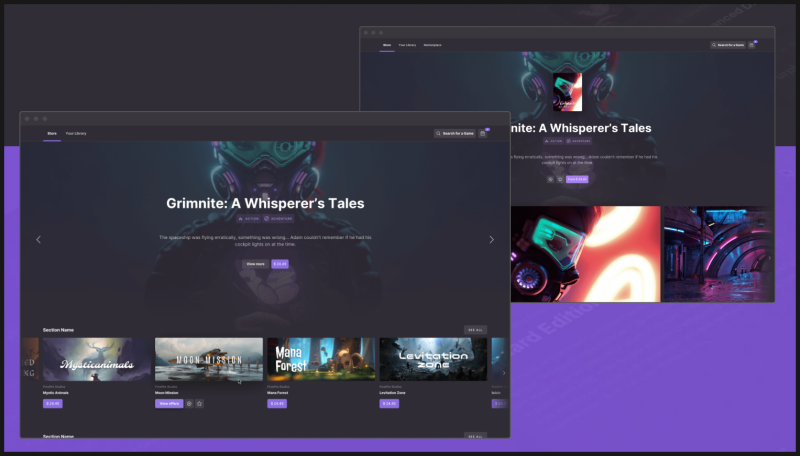This screenshot has width=800, height=456.
Task: Click price button under Mystic Animals
Action: [x=53, y=403]
